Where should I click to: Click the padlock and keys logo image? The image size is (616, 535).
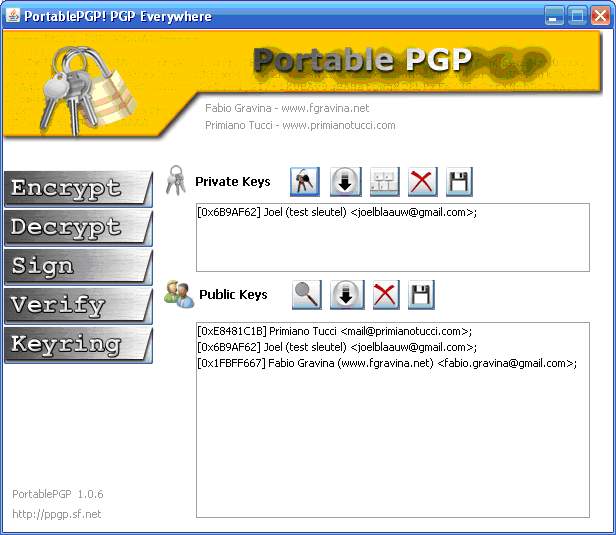[x=89, y=91]
